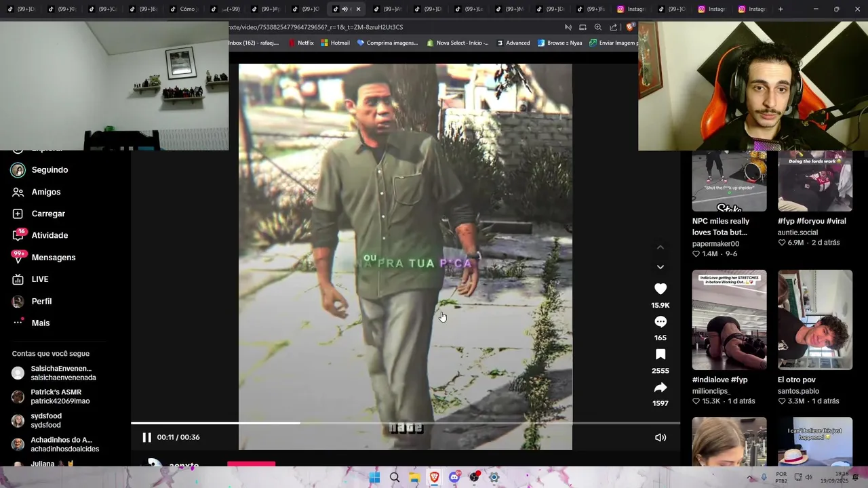
Task: Click the Mensagens icon with 99+ badge
Action: click(x=18, y=258)
